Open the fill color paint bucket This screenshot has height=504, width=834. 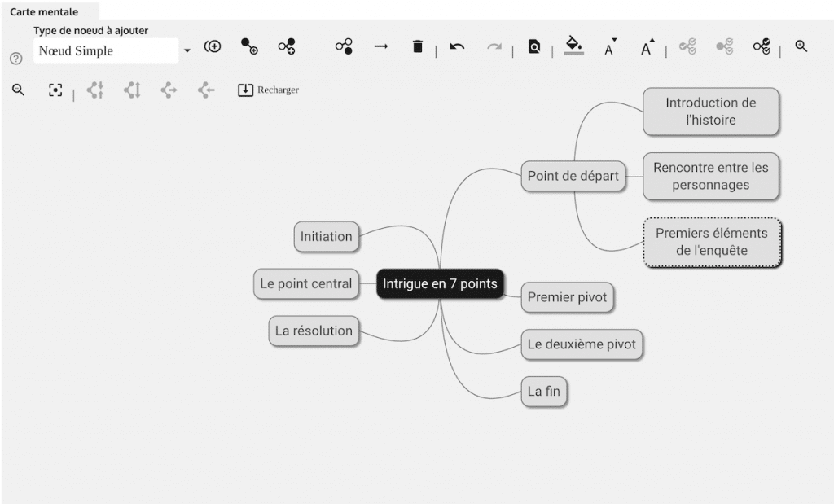tap(573, 46)
